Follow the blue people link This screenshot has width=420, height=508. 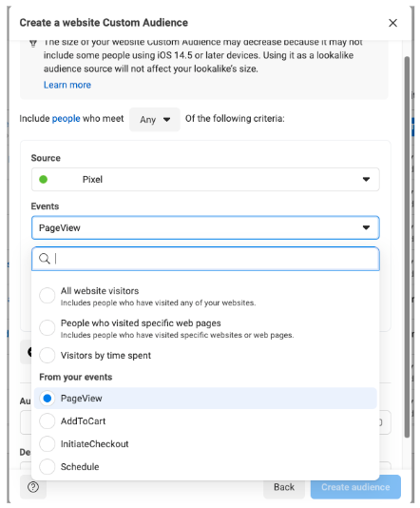[66, 119]
